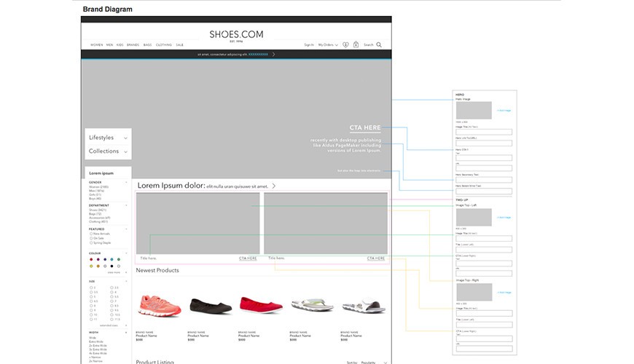Select the Spring Staple radio option

[x=91, y=242]
